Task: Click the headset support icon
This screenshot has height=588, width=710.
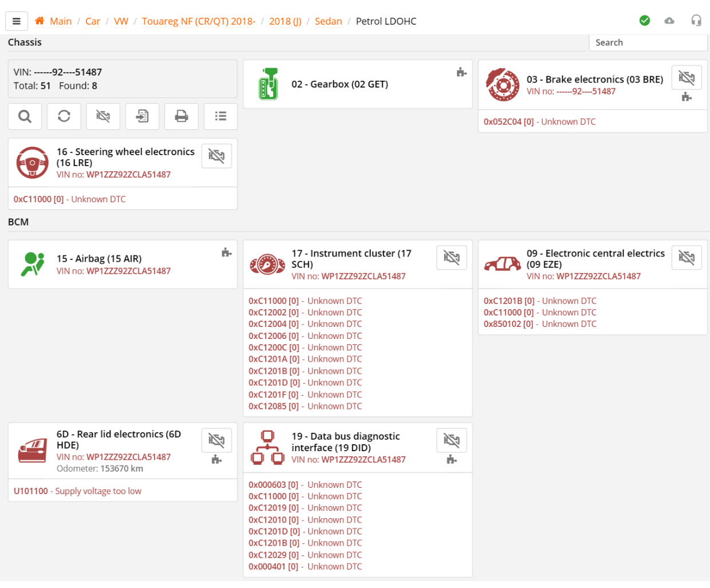Action: pyautogui.click(x=696, y=21)
